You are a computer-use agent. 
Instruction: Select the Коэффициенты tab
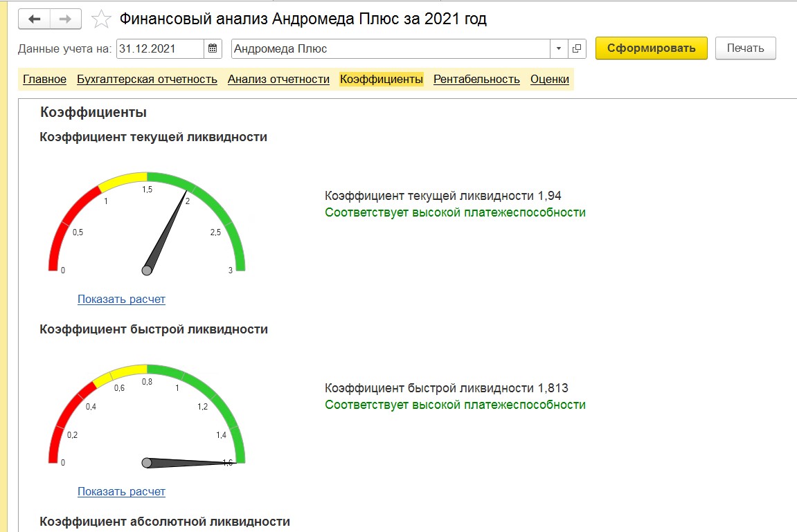(x=382, y=79)
